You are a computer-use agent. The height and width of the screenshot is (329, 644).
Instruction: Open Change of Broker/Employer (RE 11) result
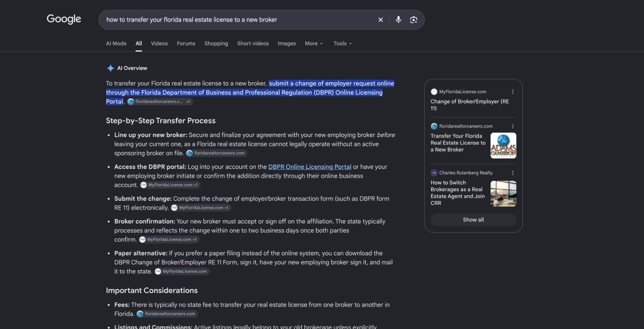470,105
